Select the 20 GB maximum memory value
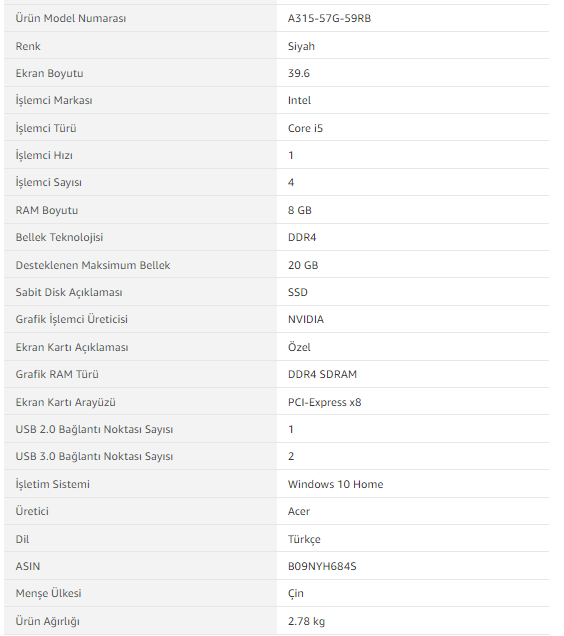Image resolution: width=564 pixels, height=636 pixels. 303,265
